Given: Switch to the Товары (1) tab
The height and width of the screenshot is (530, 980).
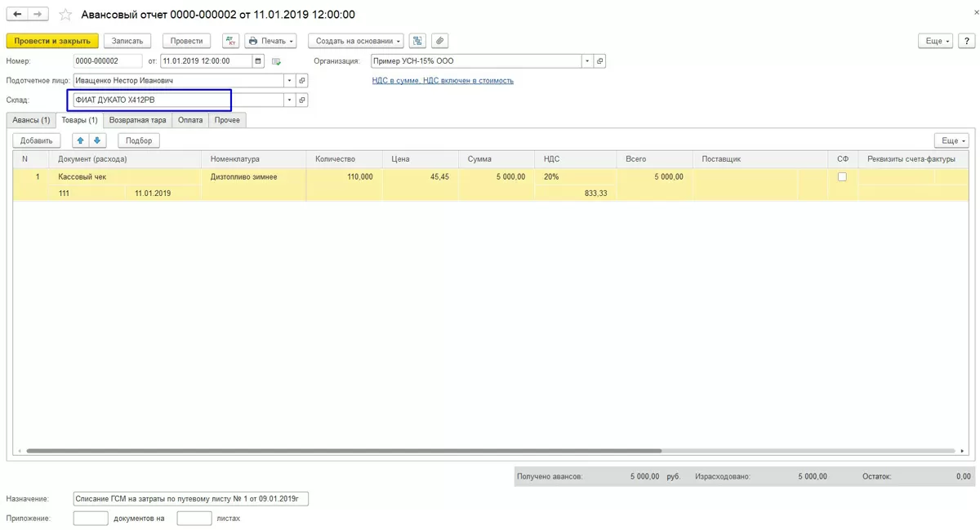Looking at the screenshot, I should click(79, 120).
